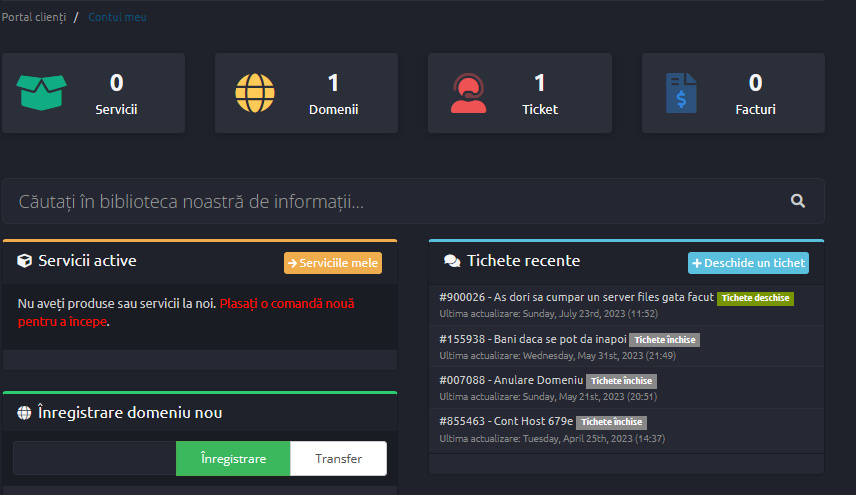Viewport: 856px width, 495px height.
Task: Focus the domain name input field
Action: coord(94,458)
